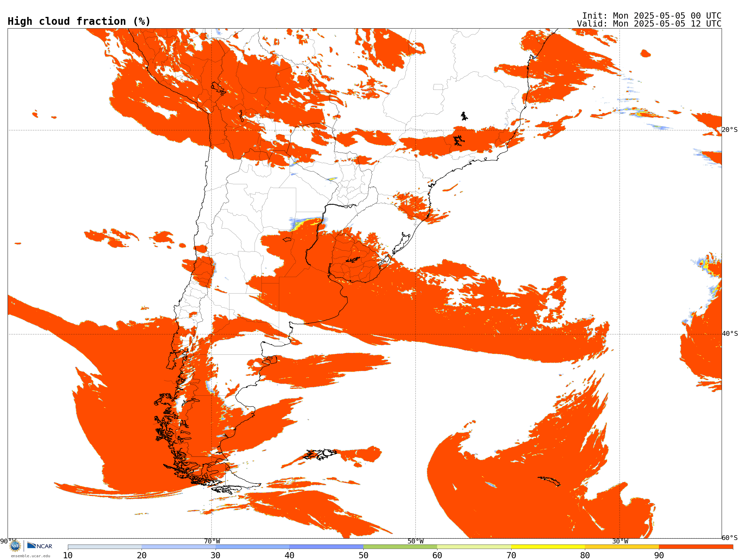Select the 'Valid: Mon 2025-05-05 12 UTC' text
The image size is (744, 560).
[x=649, y=24]
